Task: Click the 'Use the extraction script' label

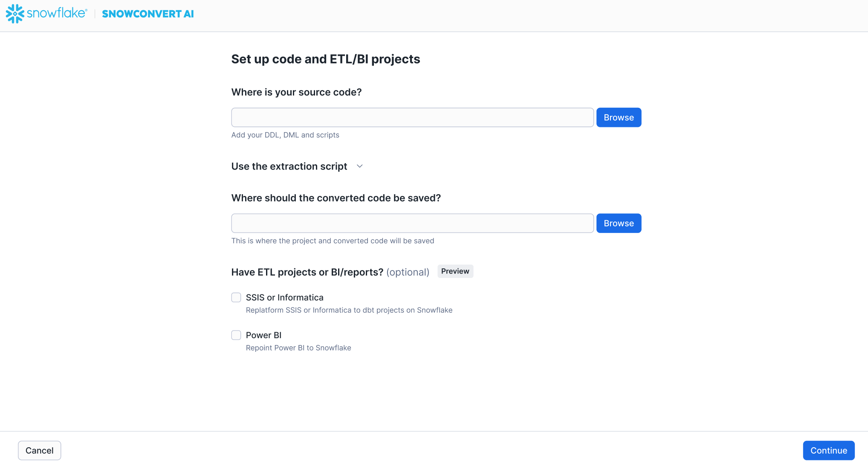Action: coord(289,166)
